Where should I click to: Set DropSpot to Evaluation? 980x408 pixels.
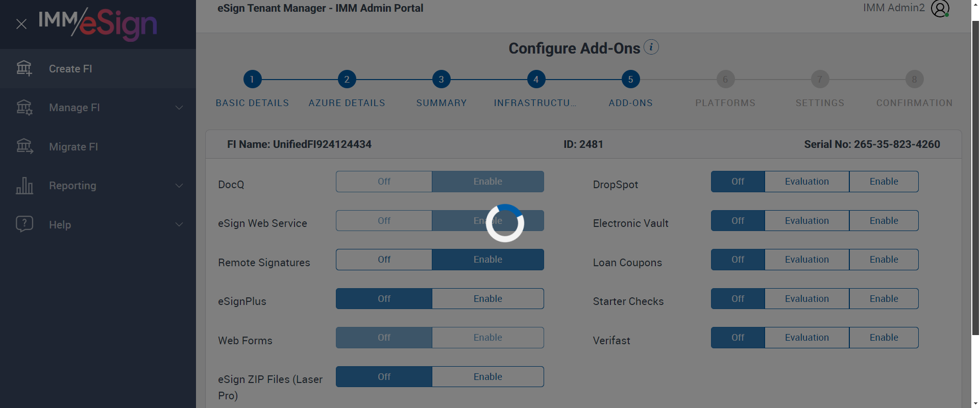coord(807,182)
